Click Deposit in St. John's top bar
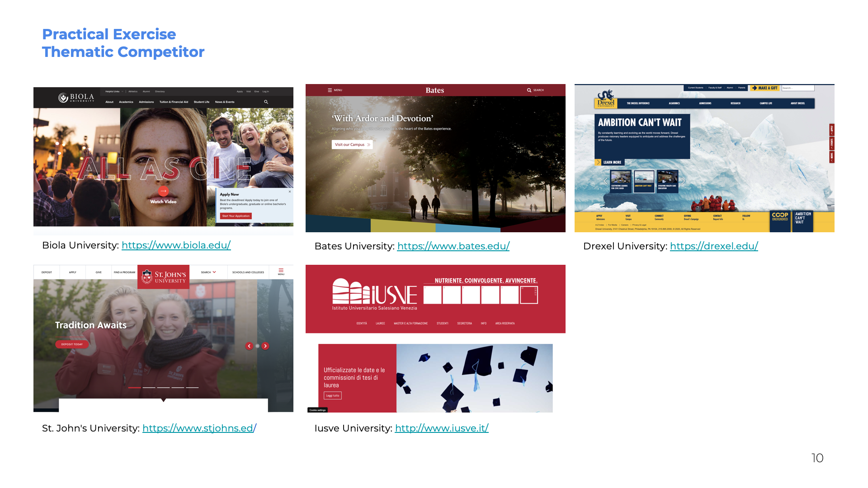The height and width of the screenshot is (488, 868). 47,272
